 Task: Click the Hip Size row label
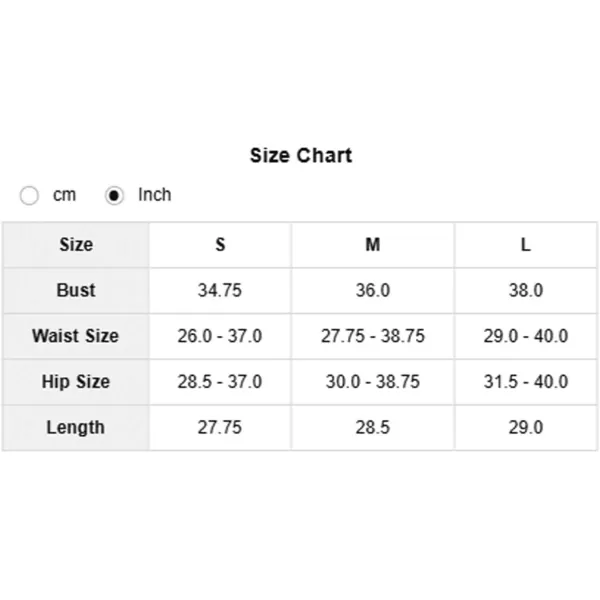tap(76, 382)
